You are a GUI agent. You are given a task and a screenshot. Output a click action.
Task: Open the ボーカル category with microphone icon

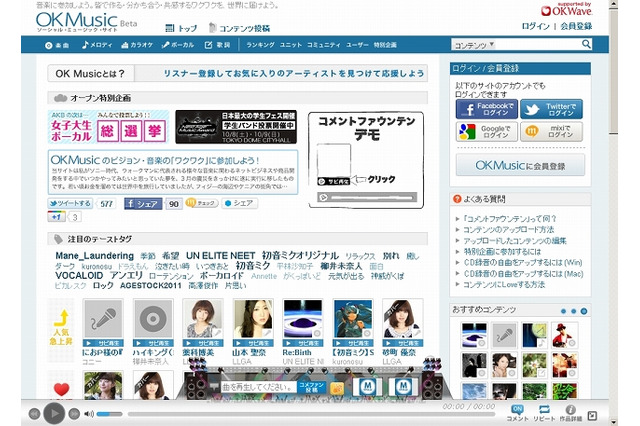178,45
